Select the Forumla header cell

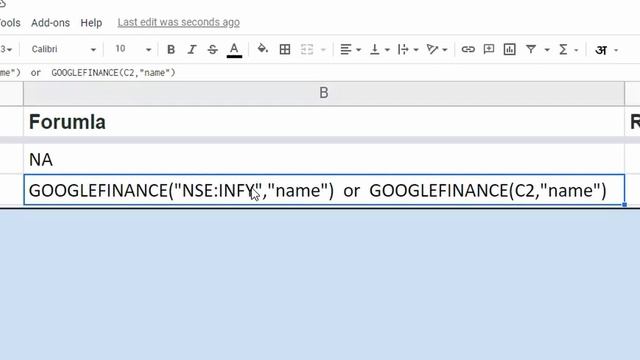[324, 122]
